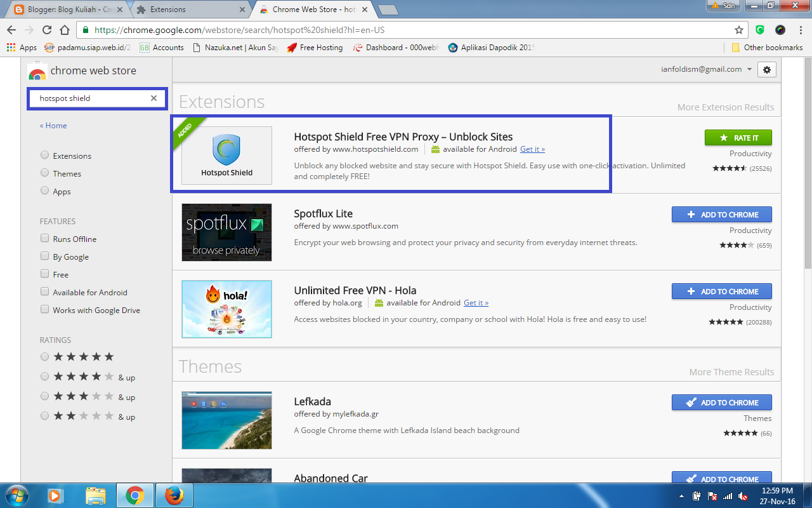812x508 pixels.
Task: Open the media player taskbar icon
Action: (x=55, y=495)
